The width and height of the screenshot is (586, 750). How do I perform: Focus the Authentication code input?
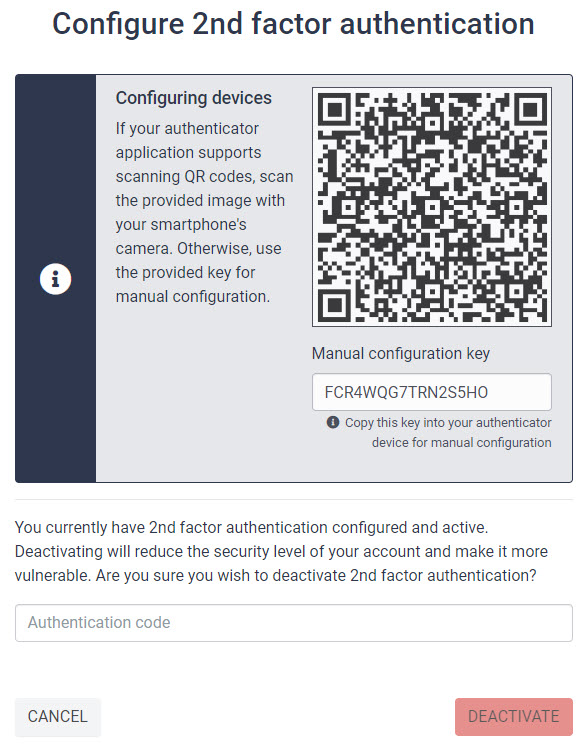pos(294,623)
